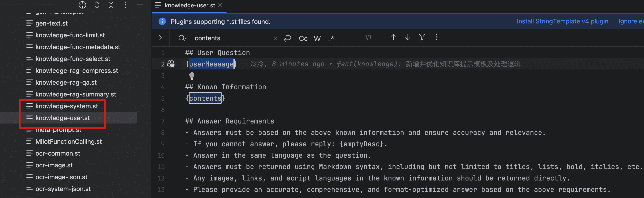Open project panel options menu

(126, 5)
